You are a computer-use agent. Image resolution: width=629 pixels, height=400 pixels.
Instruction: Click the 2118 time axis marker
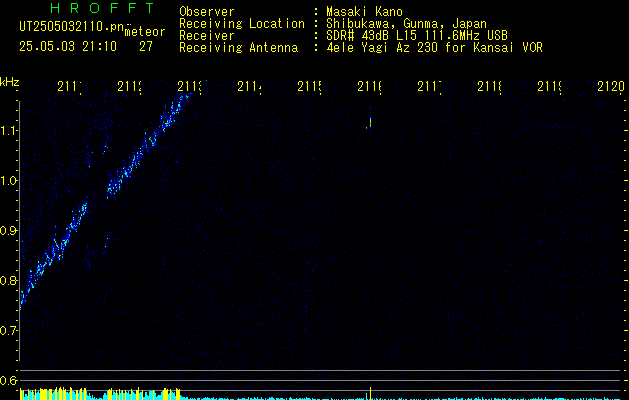coord(490,87)
